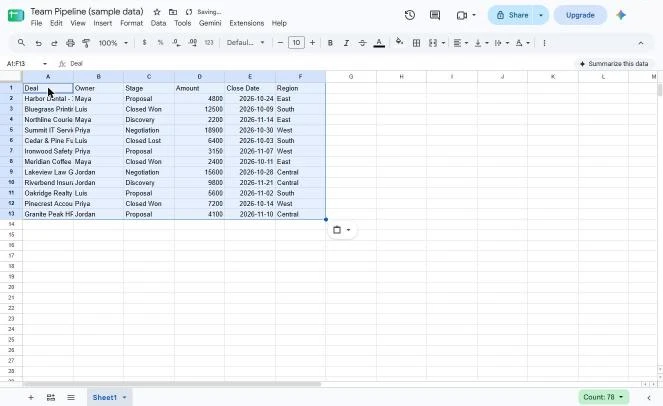The width and height of the screenshot is (663, 406).
Task: Open the font family dropdown
Action: pos(245,43)
